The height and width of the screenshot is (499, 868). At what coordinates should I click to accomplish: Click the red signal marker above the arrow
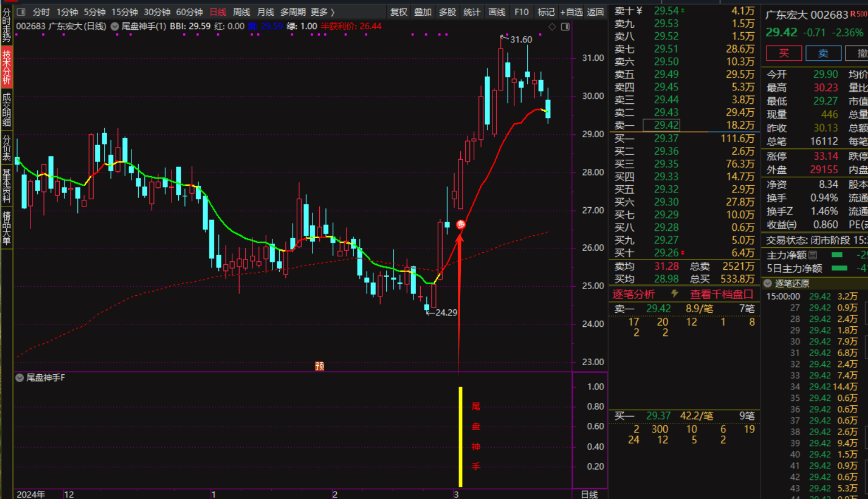[x=461, y=225]
